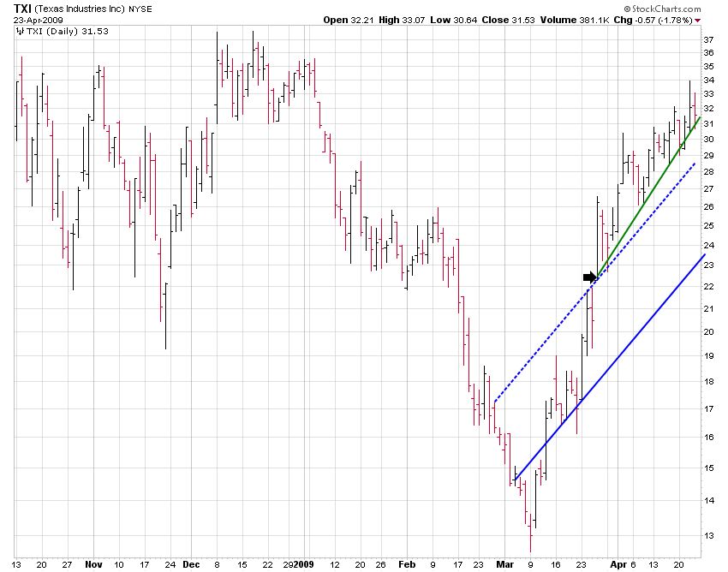Click price axis label 25

tap(708, 226)
